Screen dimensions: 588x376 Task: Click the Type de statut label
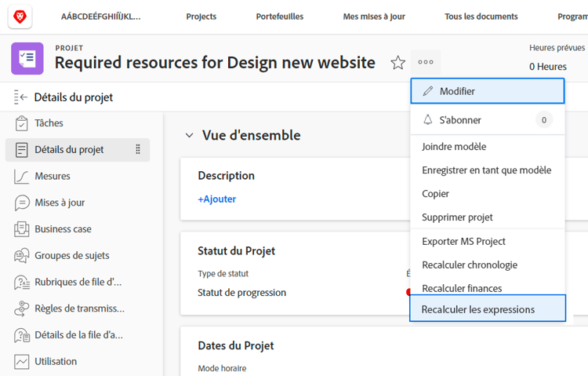223,274
